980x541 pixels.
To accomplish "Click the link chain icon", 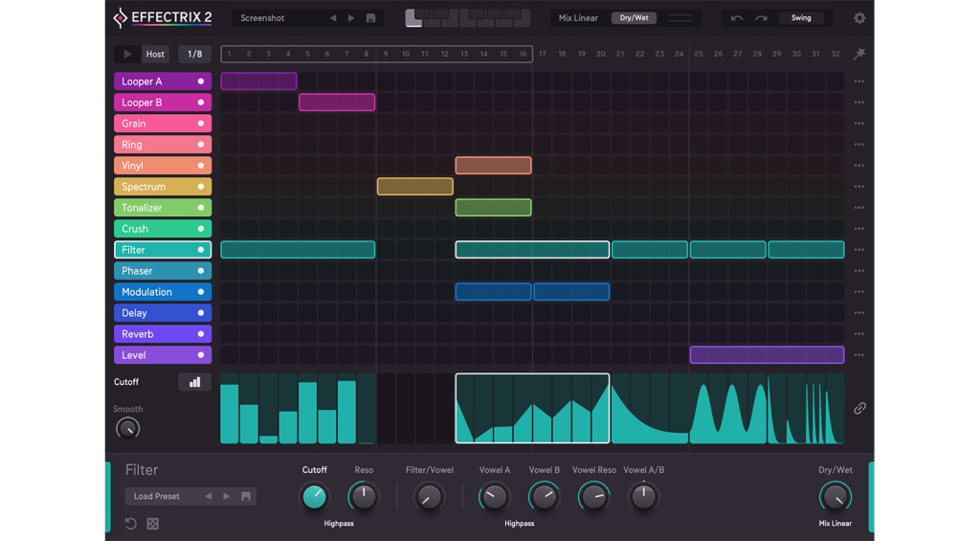I will [x=860, y=409].
